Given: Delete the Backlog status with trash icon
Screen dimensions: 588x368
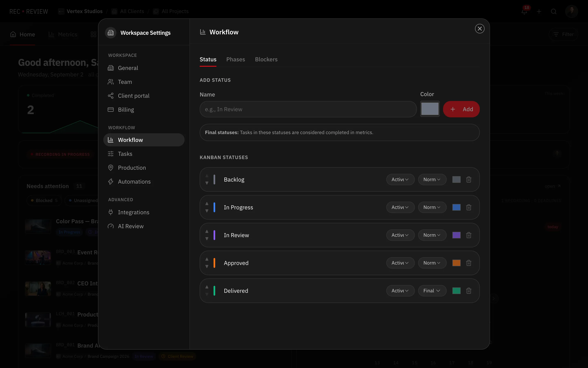Looking at the screenshot, I should click(469, 180).
